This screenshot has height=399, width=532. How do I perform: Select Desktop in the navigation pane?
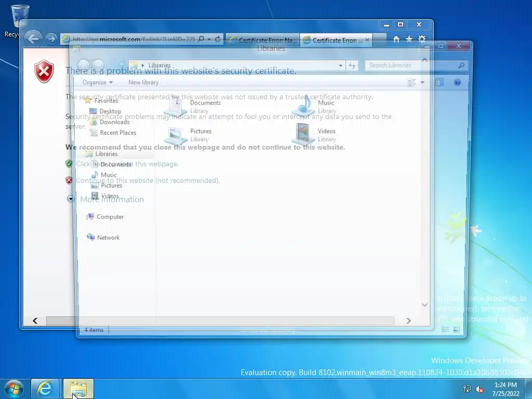[x=105, y=111]
